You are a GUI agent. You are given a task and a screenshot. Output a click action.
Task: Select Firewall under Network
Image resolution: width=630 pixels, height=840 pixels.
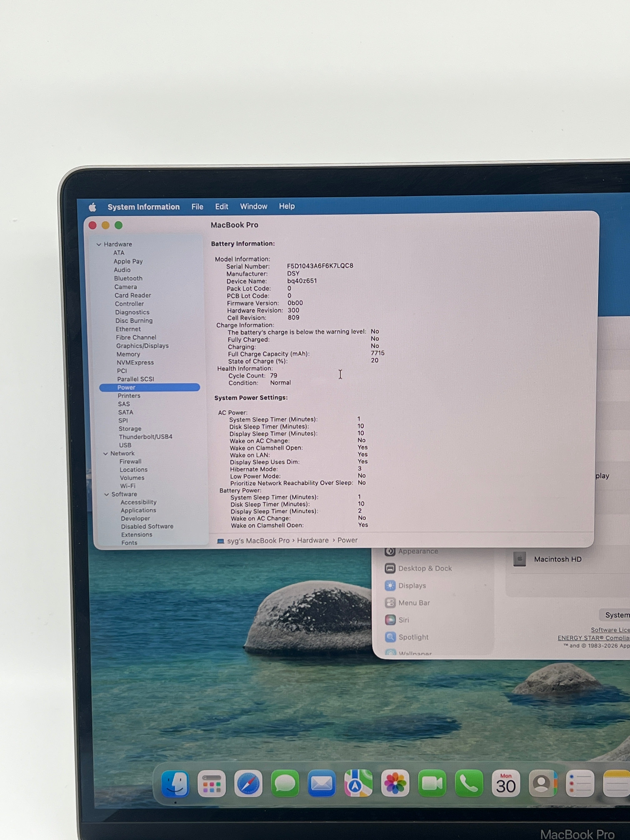pyautogui.click(x=130, y=462)
